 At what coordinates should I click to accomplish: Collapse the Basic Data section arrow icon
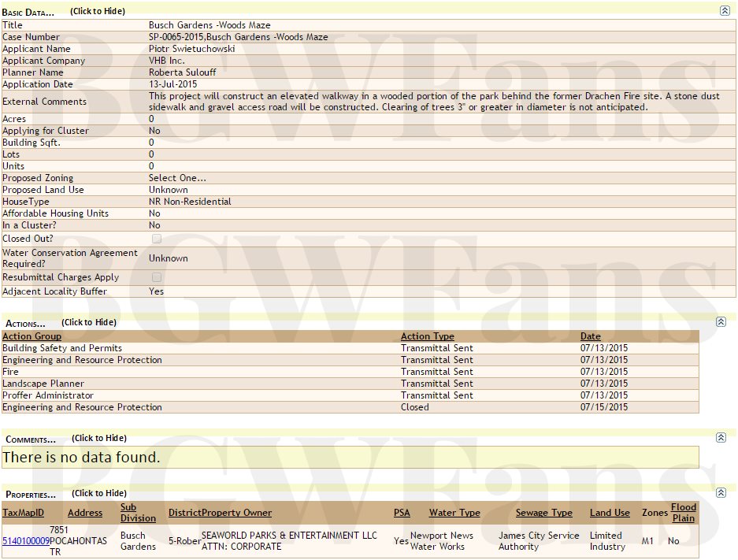725,11
